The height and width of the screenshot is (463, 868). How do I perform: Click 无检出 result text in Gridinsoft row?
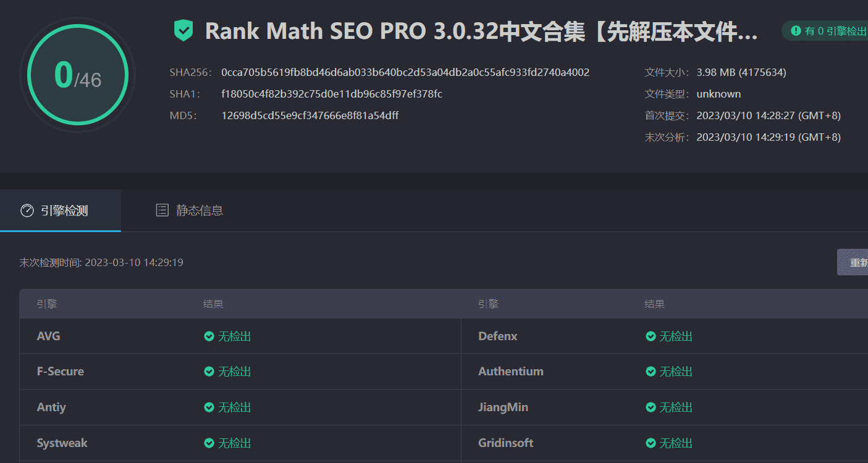[x=676, y=443]
